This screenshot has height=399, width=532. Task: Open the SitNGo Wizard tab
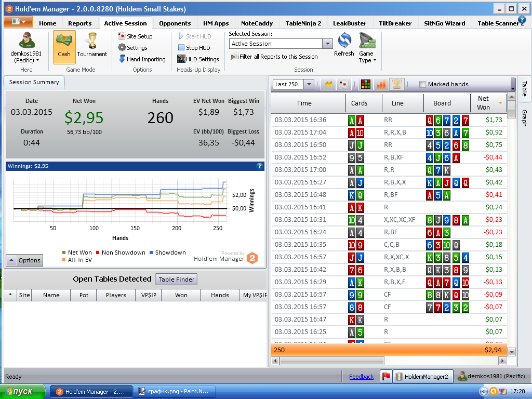click(445, 23)
